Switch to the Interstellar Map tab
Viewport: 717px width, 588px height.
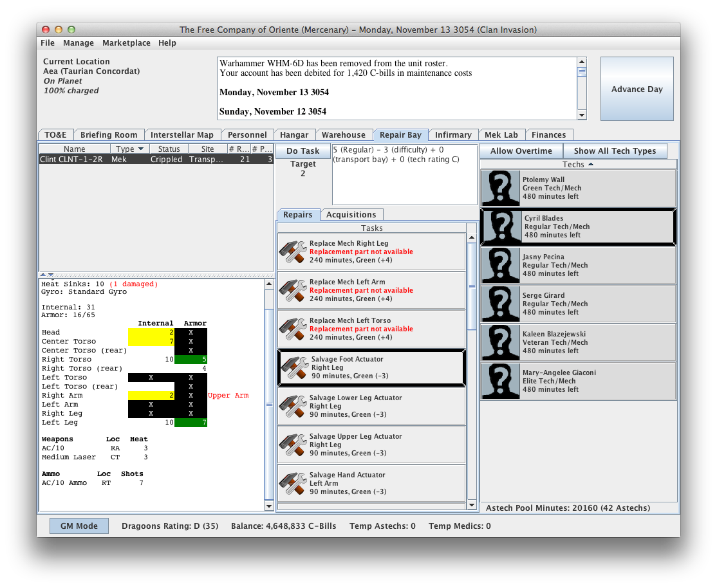(x=182, y=135)
